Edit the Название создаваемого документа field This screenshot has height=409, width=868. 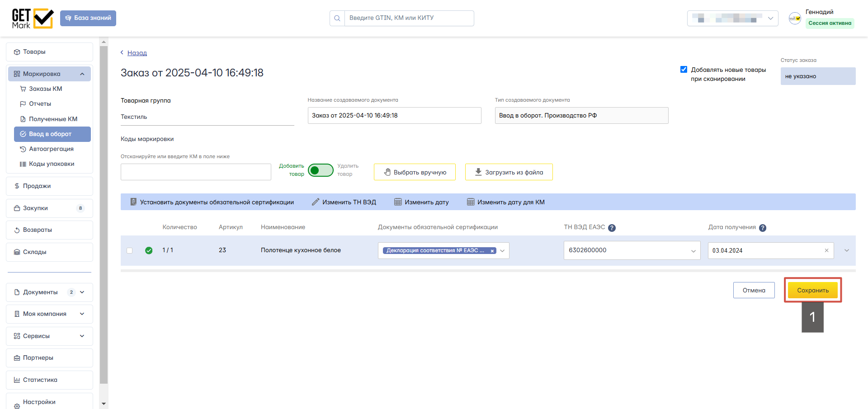click(x=394, y=115)
